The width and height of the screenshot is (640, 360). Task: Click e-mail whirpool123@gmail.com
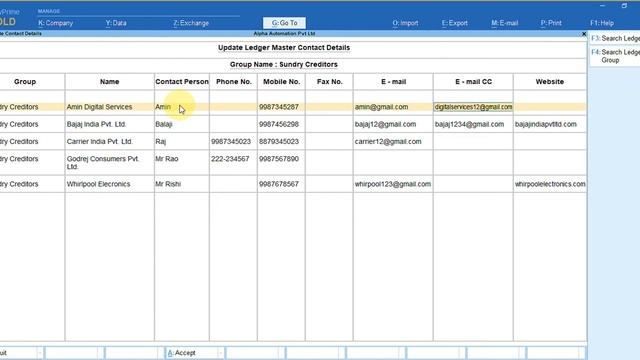[393, 184]
